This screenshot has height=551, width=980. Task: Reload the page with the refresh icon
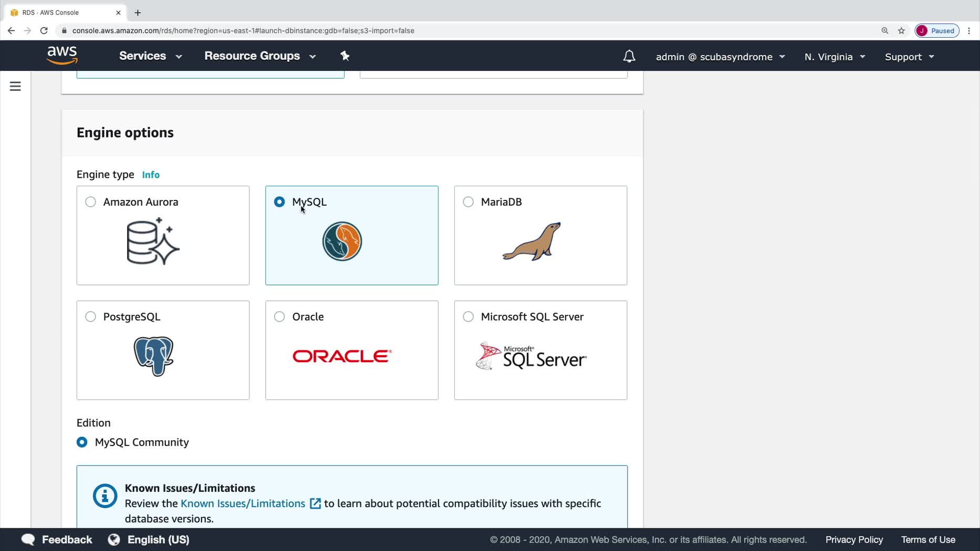(44, 30)
